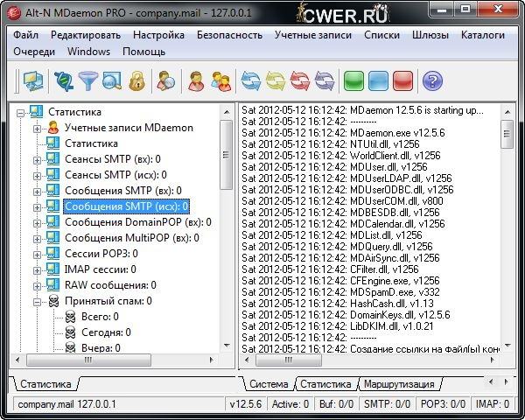Open the Учетные записи menu
Image resolution: width=525 pixels, height=420 pixels.
coord(312,35)
